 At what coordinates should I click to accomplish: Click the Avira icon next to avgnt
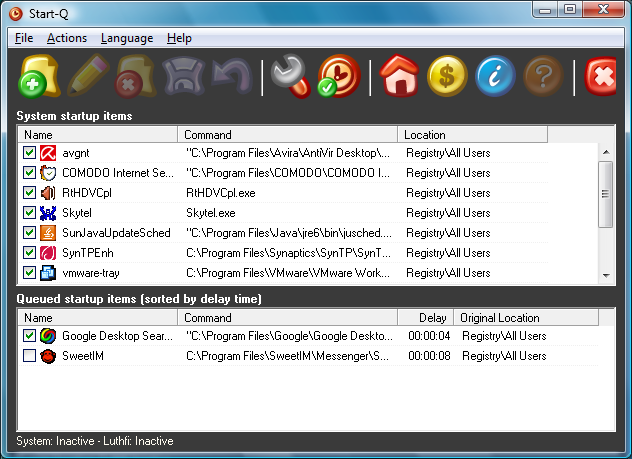[48, 153]
